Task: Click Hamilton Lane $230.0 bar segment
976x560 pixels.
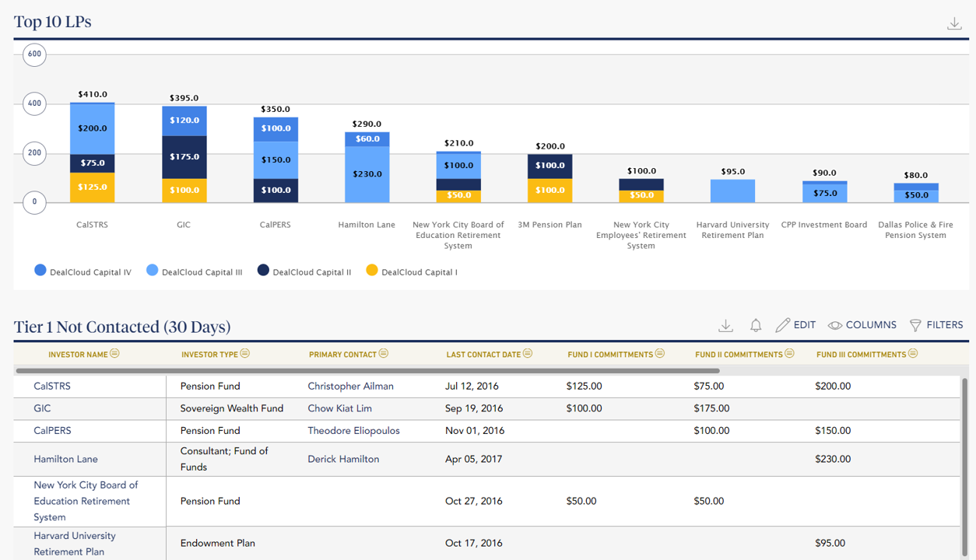Action: 367,174
